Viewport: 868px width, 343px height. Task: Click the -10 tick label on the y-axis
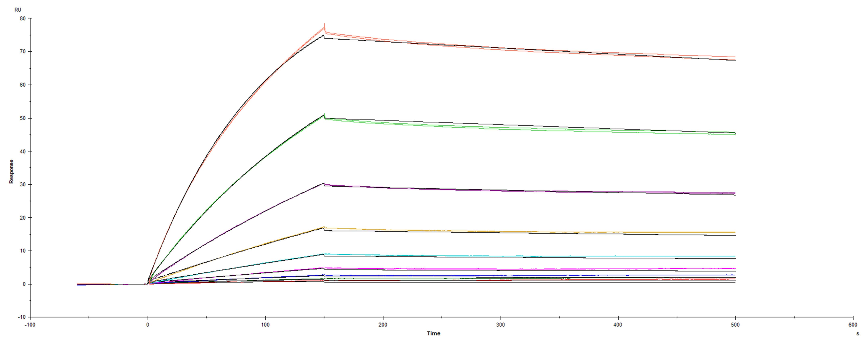pos(22,317)
